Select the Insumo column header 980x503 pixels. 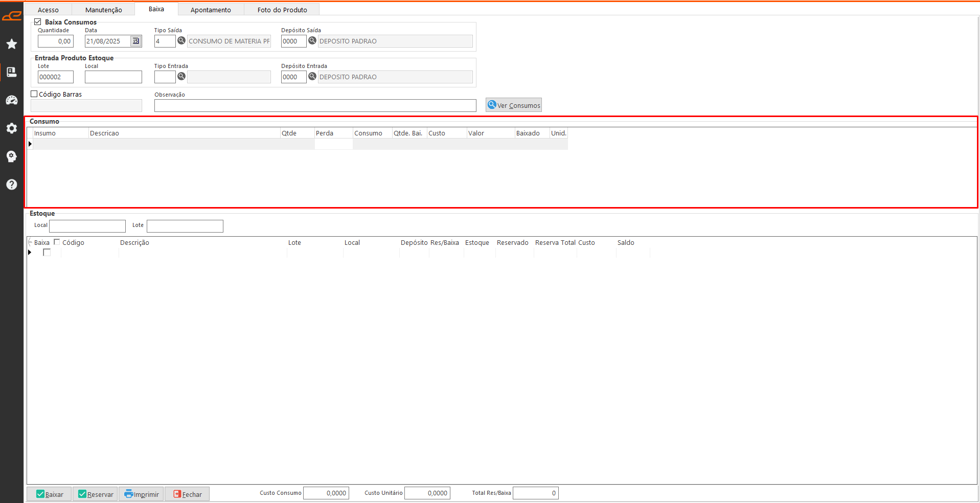pos(60,133)
